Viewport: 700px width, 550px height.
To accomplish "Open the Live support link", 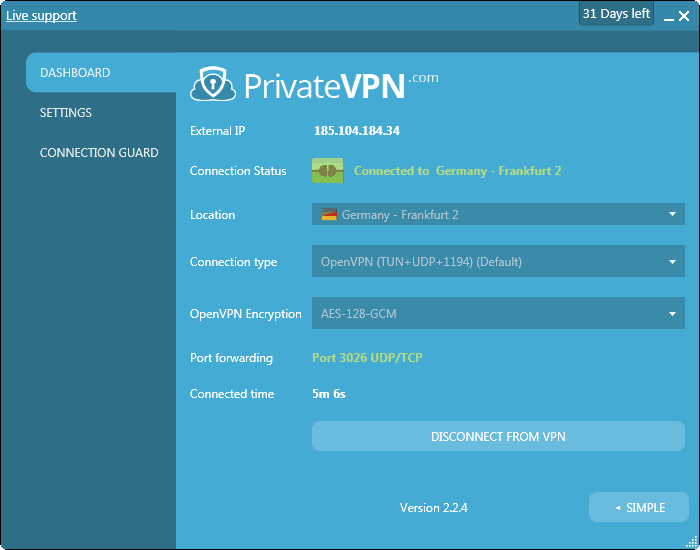I will (41, 16).
